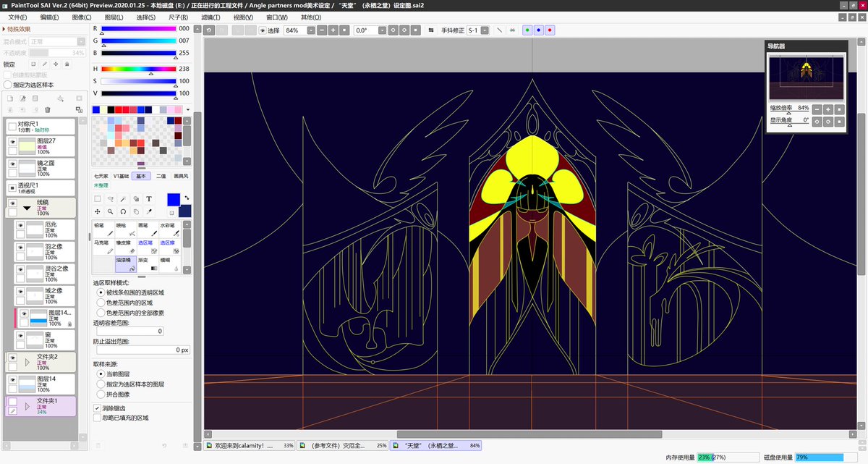Screen dimensions: 868x464
Task: Select the Eyedropper color picker tool
Action: click(149, 211)
